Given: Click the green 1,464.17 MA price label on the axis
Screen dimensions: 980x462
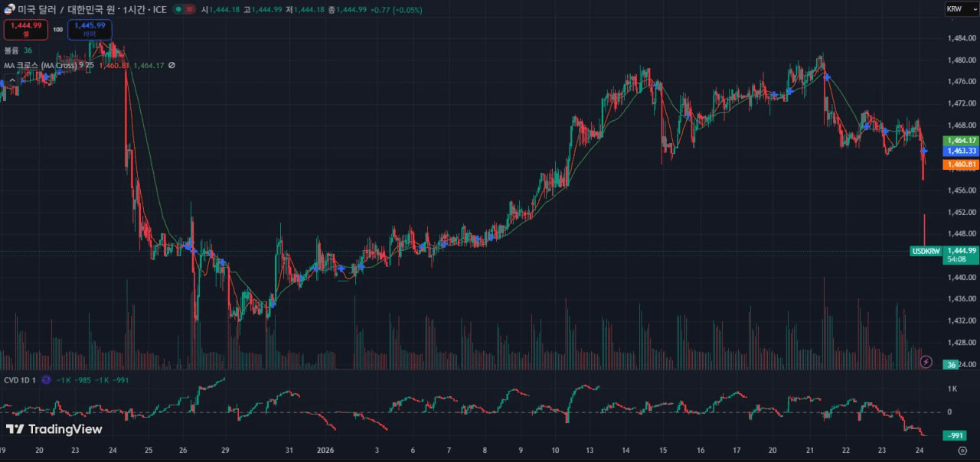Looking at the screenshot, I should 961,141.
